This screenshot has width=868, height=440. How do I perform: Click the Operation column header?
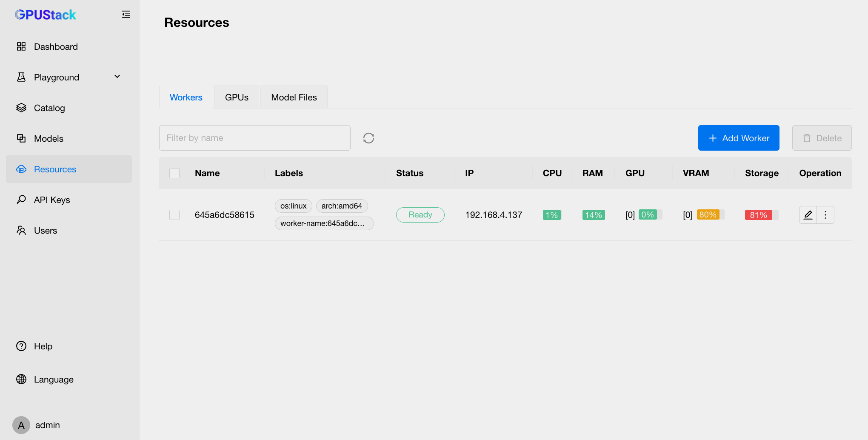pos(820,173)
